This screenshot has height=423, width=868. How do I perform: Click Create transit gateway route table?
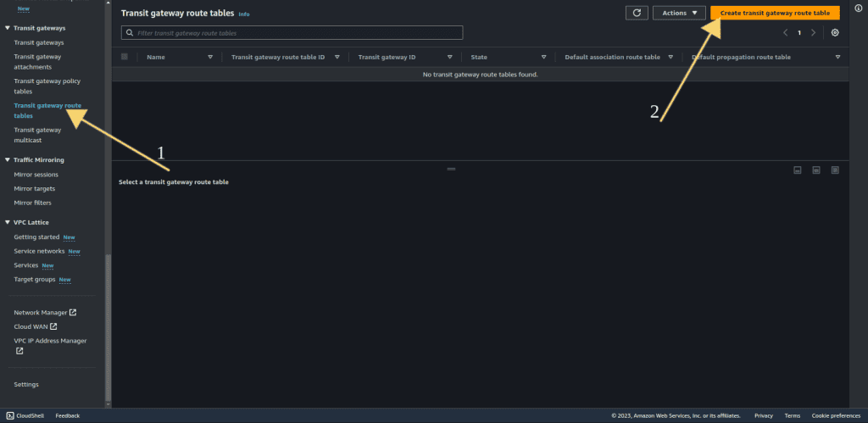pos(775,13)
